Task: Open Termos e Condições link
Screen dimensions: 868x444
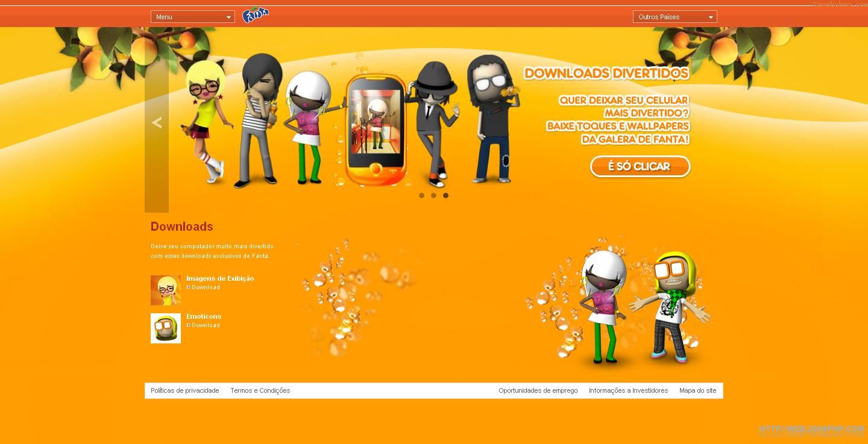Action: (260, 390)
